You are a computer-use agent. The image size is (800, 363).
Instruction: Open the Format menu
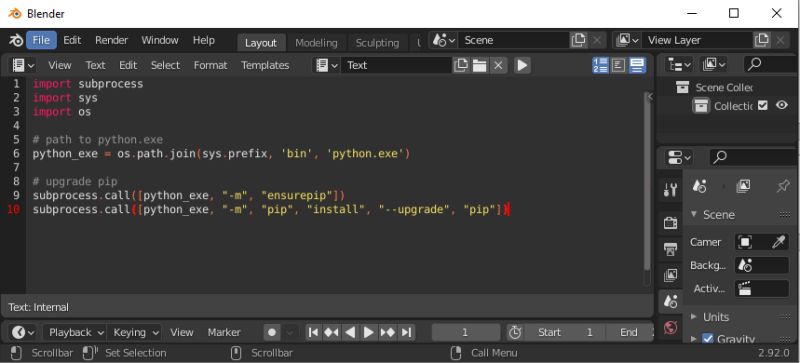pyautogui.click(x=210, y=65)
